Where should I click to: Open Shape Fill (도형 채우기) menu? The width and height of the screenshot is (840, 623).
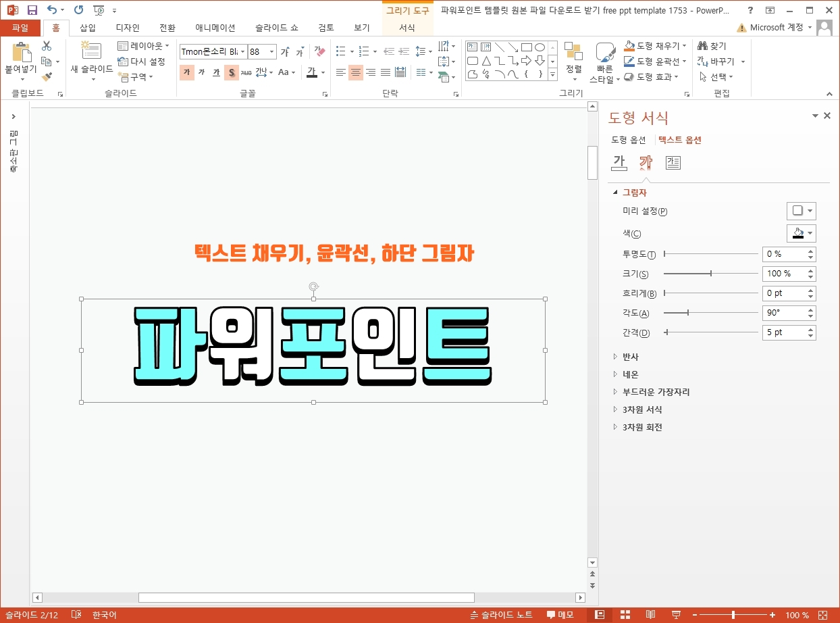(655, 46)
